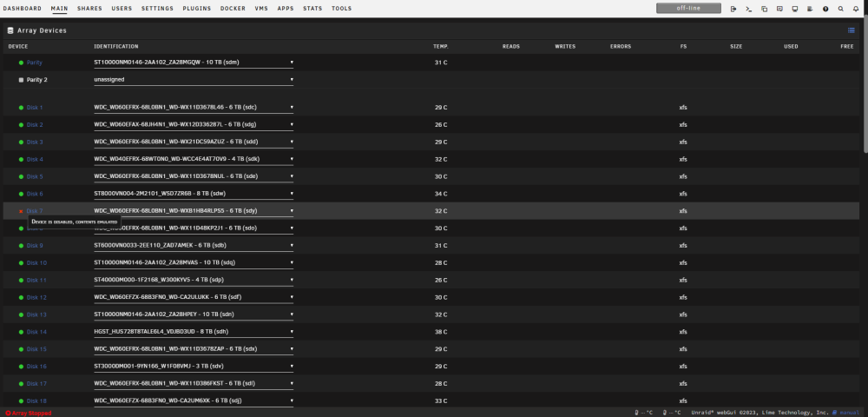Open the Feedback speech-bubble icon
The image size is (868, 417).
point(779,9)
